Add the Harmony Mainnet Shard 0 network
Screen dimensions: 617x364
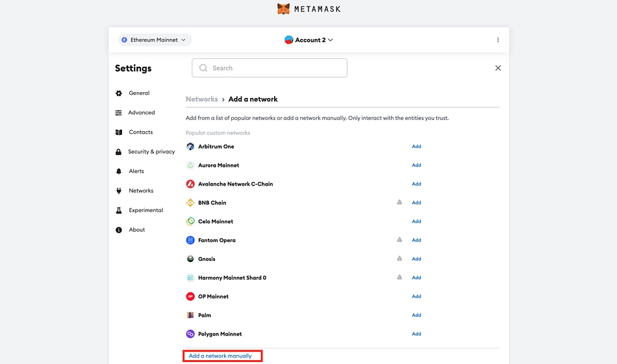tap(416, 278)
